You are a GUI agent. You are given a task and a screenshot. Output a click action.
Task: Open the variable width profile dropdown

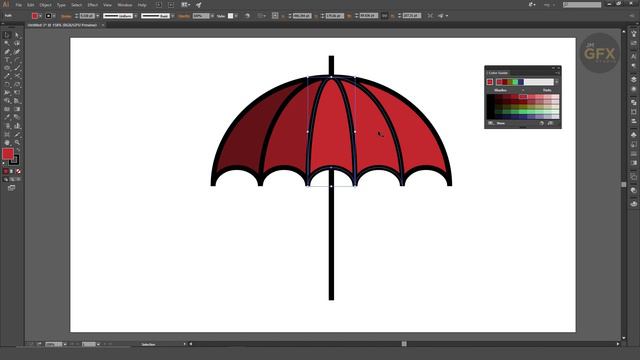[x=136, y=16]
